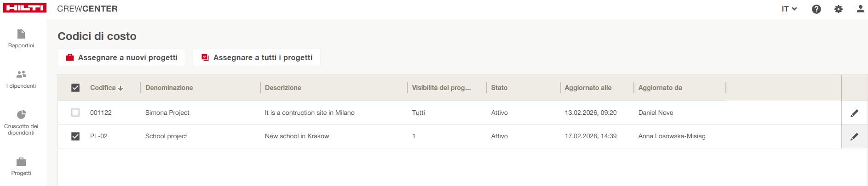Edit the 001122 cost code row

tap(854, 113)
